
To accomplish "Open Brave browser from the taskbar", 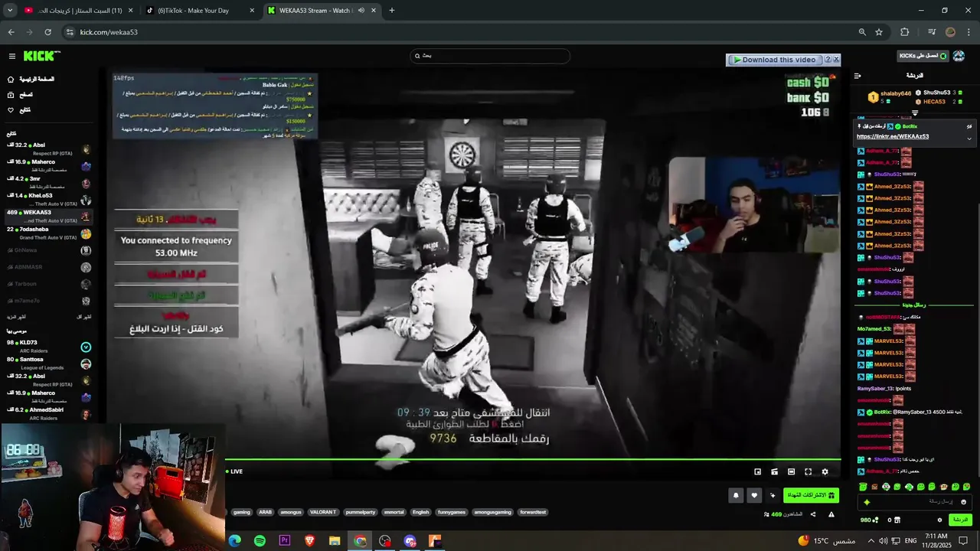I will [310, 541].
